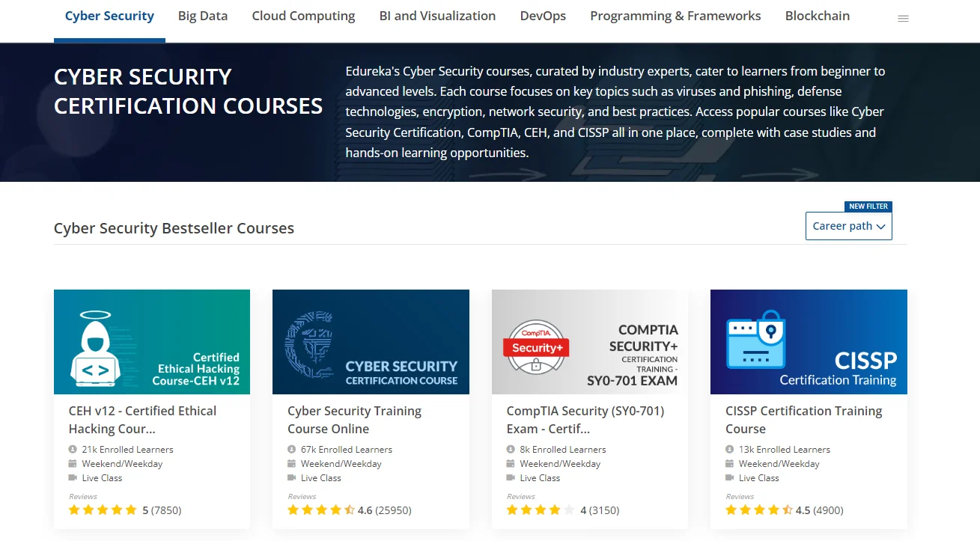Click the calendar icon on Cyber Security Training card
This screenshot has height=541, width=980.
pos(291,464)
